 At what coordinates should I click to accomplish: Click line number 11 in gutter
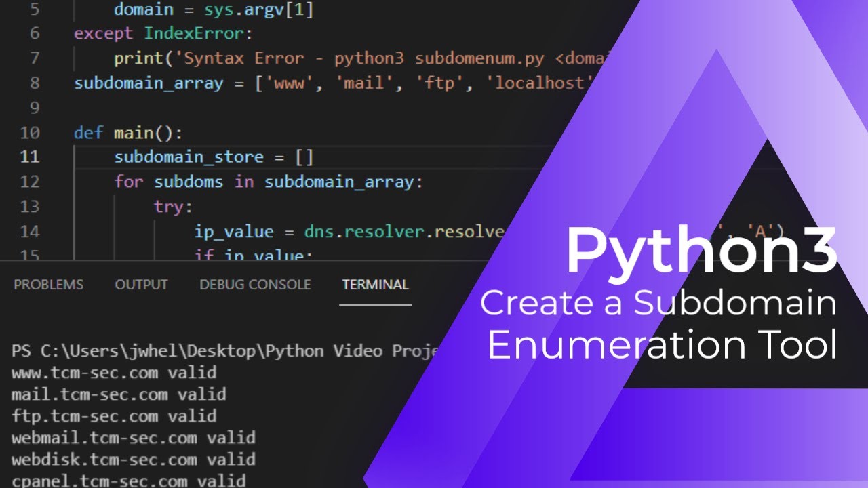click(x=30, y=157)
